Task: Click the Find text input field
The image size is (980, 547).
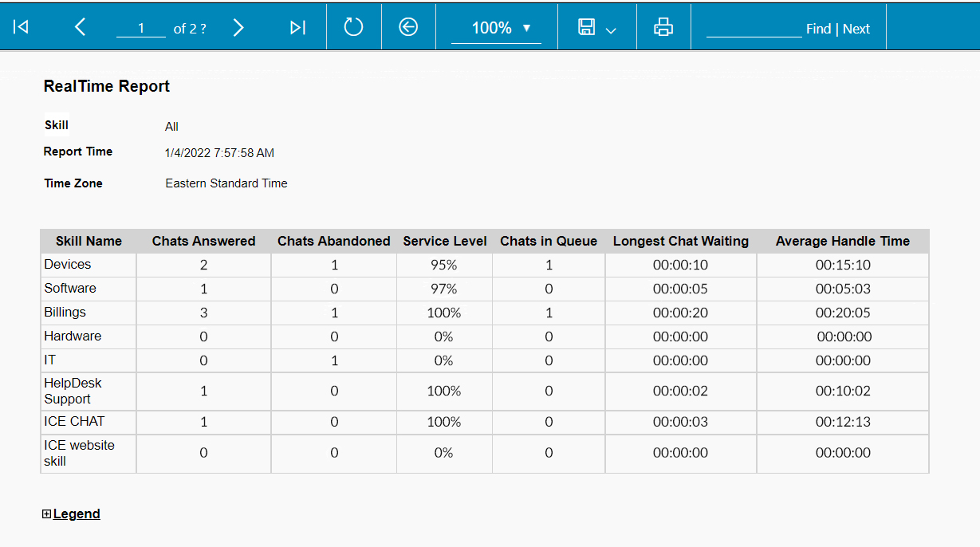Action: click(x=754, y=28)
